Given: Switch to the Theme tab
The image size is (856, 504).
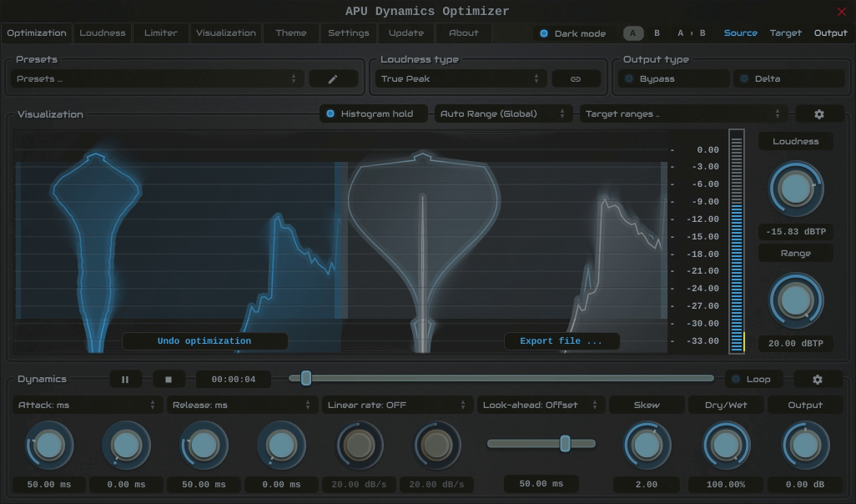Looking at the screenshot, I should (291, 33).
